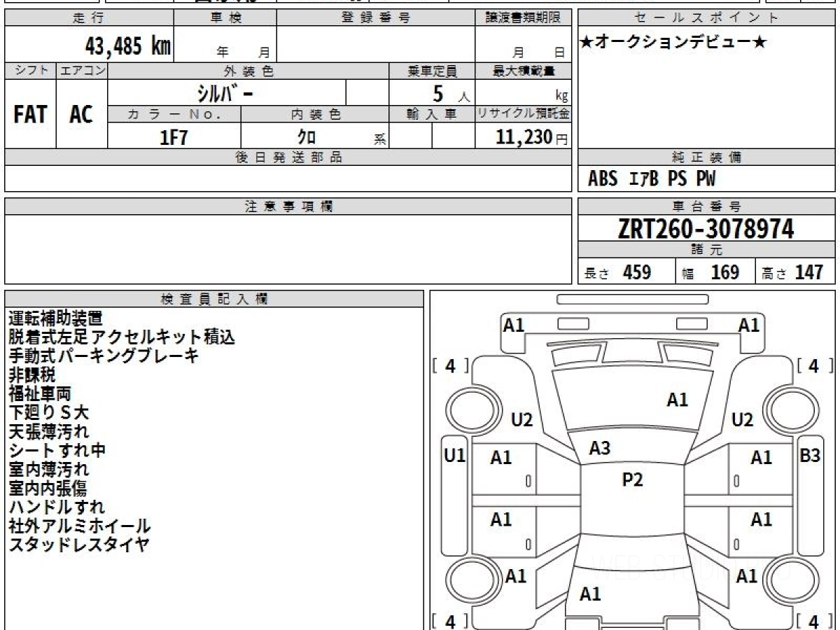Image resolution: width=840 pixels, height=630 pixels.
Task: Click the 11,230円 recycle deposit value
Action: point(531,137)
